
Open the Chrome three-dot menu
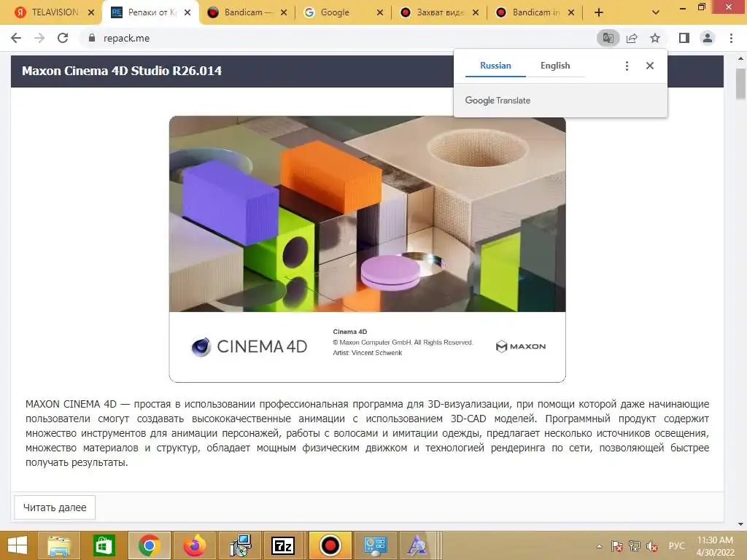[731, 38]
